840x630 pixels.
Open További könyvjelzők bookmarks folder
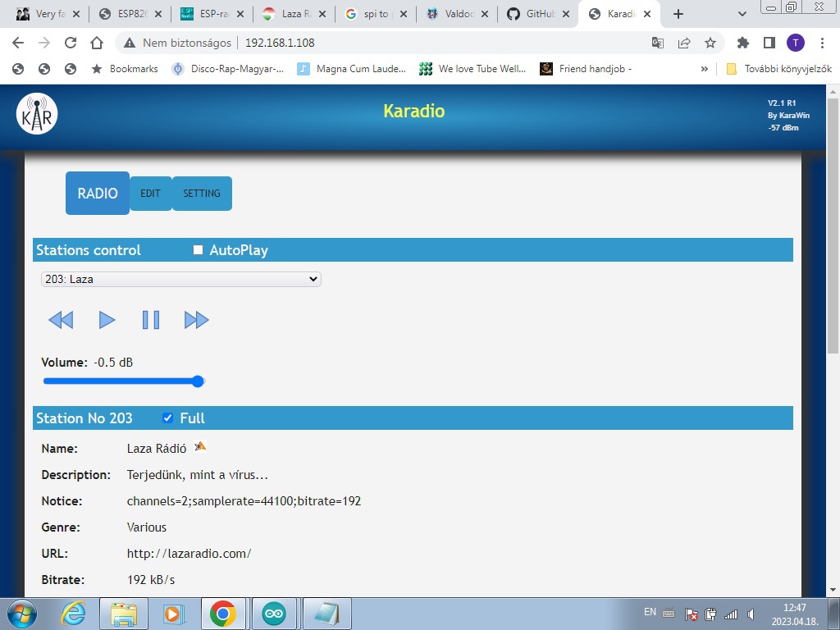click(x=778, y=69)
